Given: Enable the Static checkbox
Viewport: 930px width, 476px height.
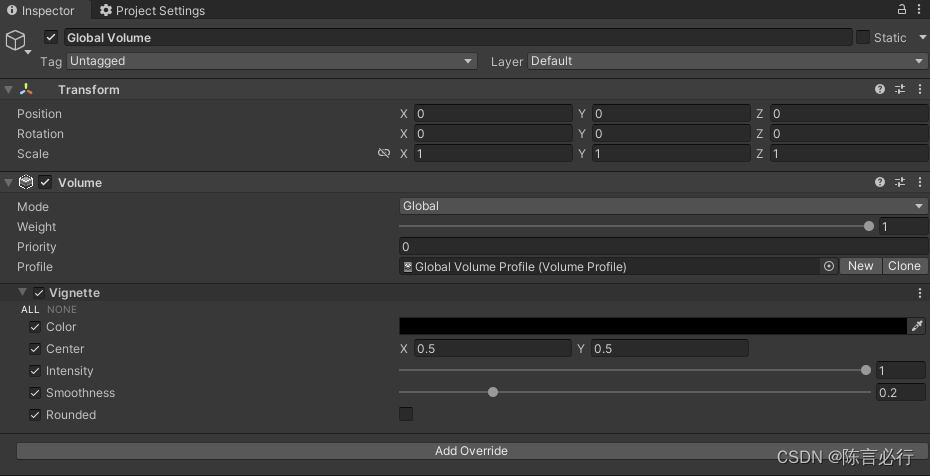Looking at the screenshot, I should [x=863, y=38].
